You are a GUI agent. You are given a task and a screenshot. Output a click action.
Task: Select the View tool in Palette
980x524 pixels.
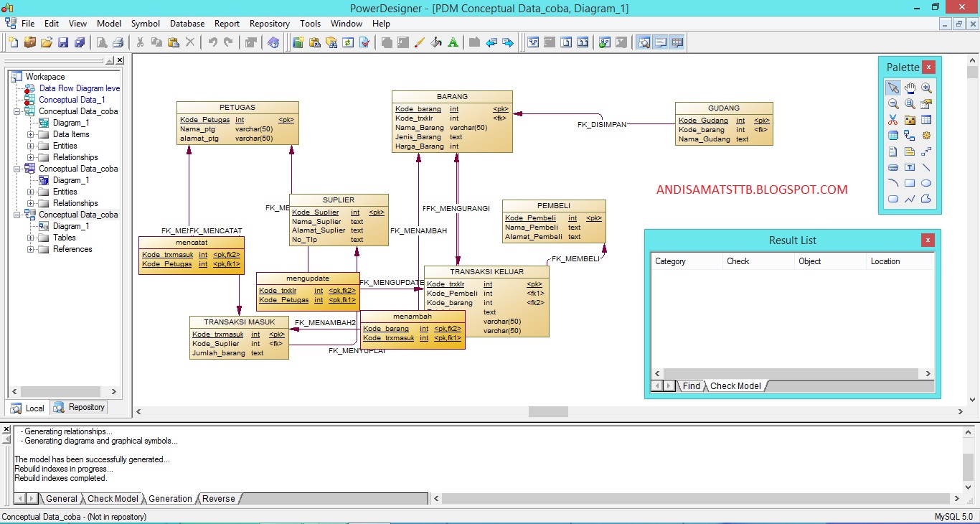(x=893, y=136)
